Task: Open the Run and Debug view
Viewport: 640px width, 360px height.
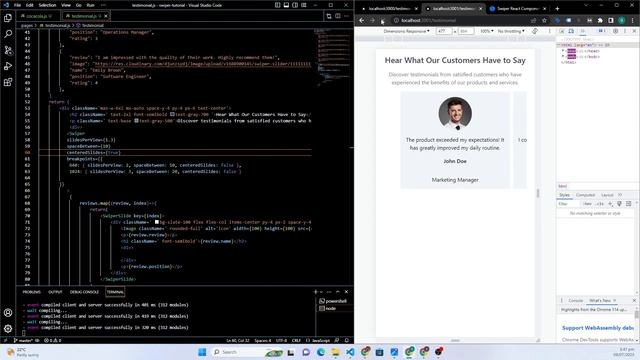Action: (8, 66)
